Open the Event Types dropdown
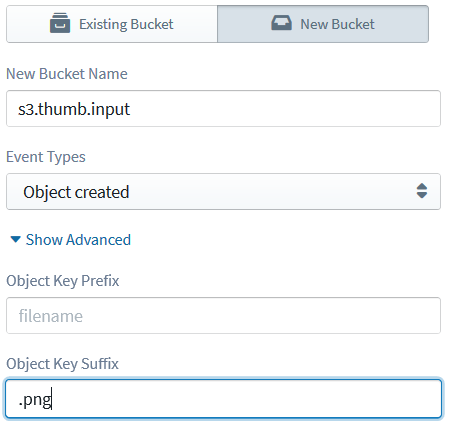The width and height of the screenshot is (449, 425). [223, 192]
